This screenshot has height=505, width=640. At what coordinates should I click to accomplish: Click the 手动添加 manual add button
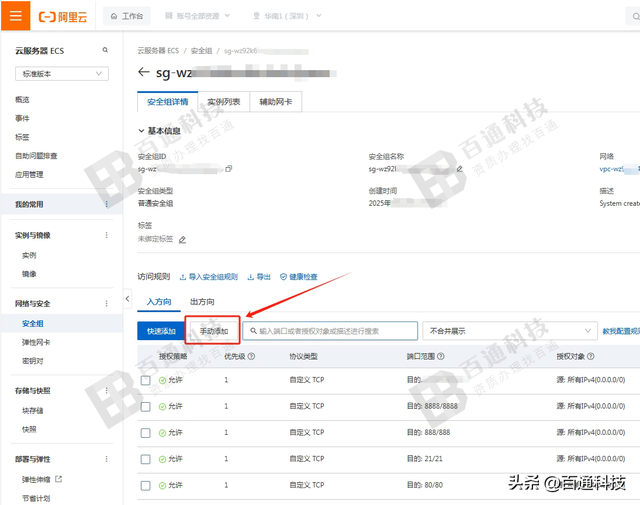[x=213, y=331]
